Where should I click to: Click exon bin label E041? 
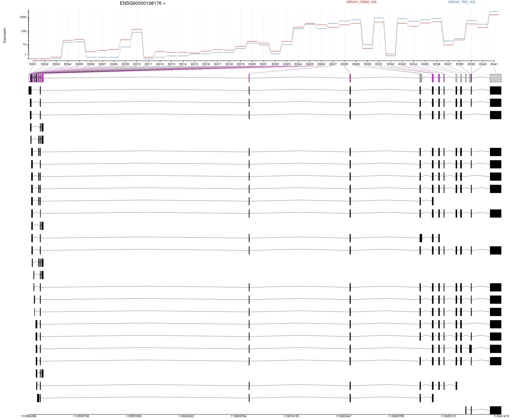494,64
